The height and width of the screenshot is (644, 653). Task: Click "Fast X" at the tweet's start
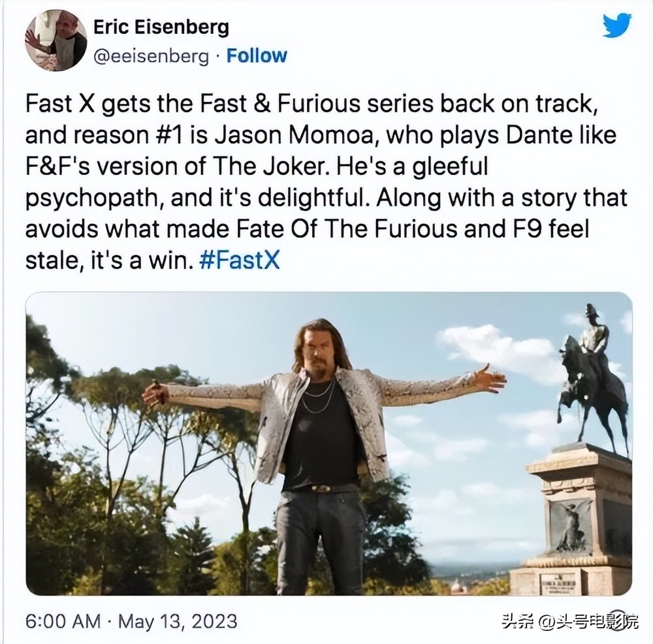pyautogui.click(x=61, y=104)
